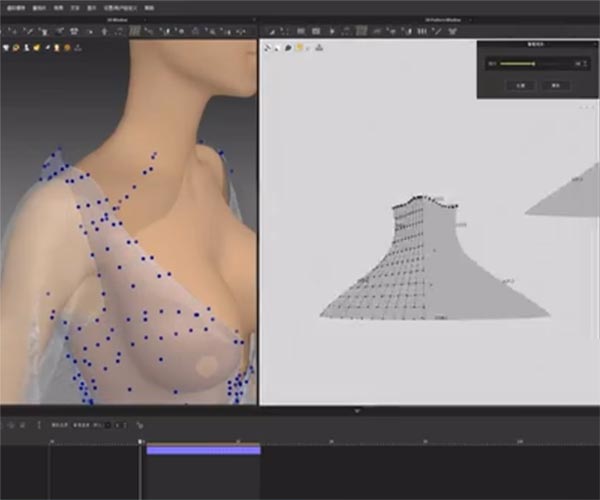Click the right cancel button in the dialog

pos(555,85)
